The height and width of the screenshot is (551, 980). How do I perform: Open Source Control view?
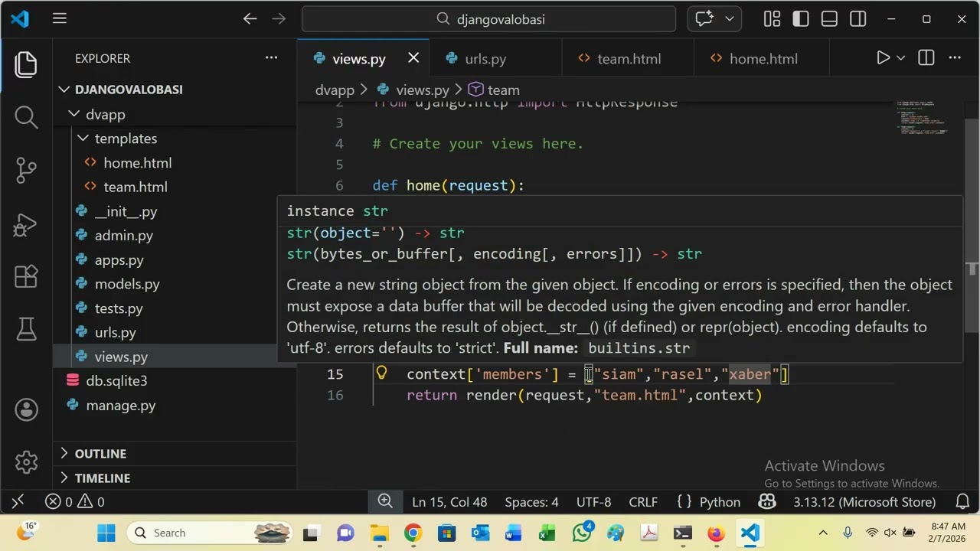point(26,171)
